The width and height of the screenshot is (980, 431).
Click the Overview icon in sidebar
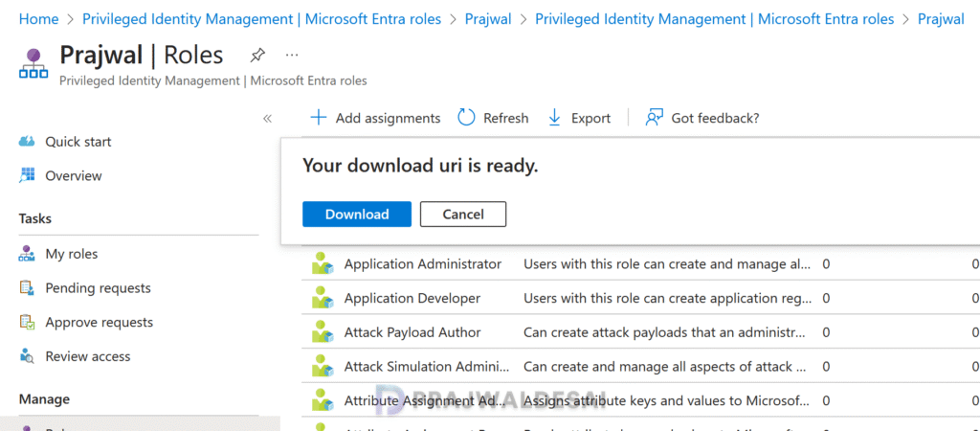[x=27, y=176]
